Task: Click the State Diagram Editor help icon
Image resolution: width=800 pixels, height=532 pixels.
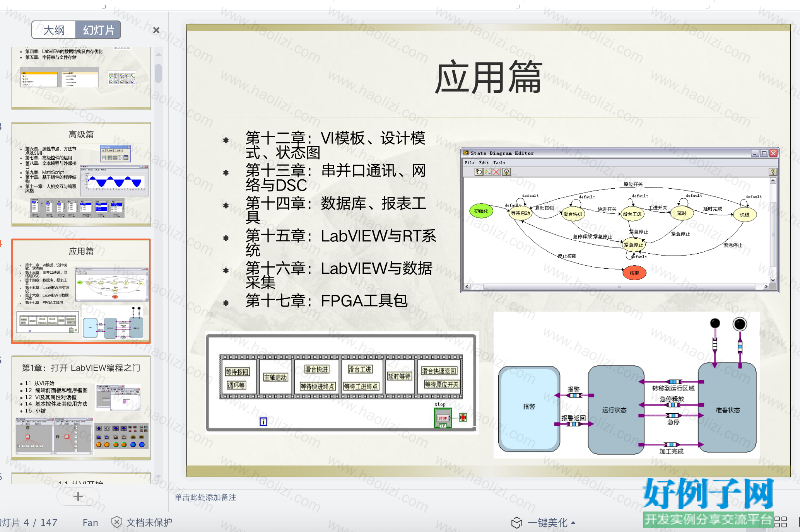Action: (773, 172)
